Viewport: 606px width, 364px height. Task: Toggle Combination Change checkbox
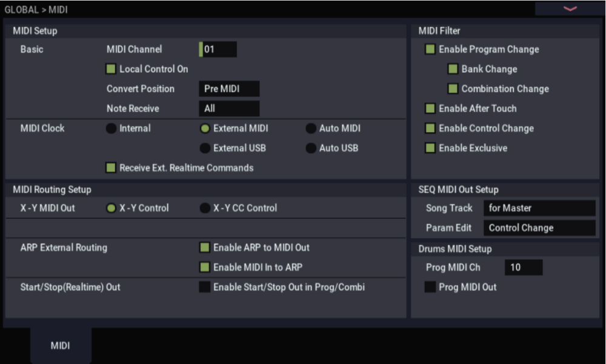coord(453,89)
